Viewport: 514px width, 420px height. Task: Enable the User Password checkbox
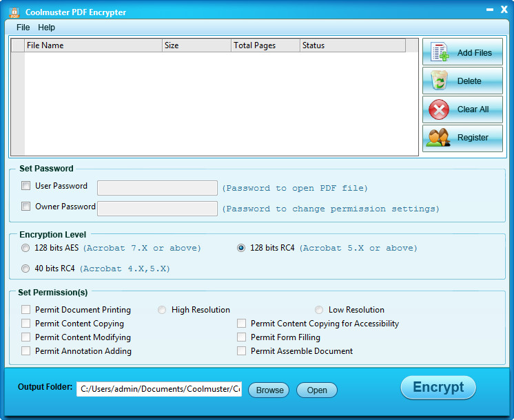point(25,186)
